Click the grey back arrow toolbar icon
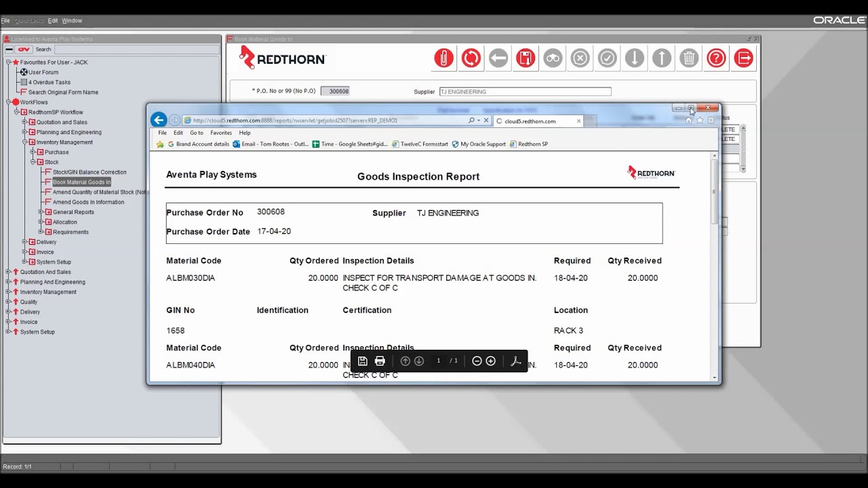 [x=498, y=58]
